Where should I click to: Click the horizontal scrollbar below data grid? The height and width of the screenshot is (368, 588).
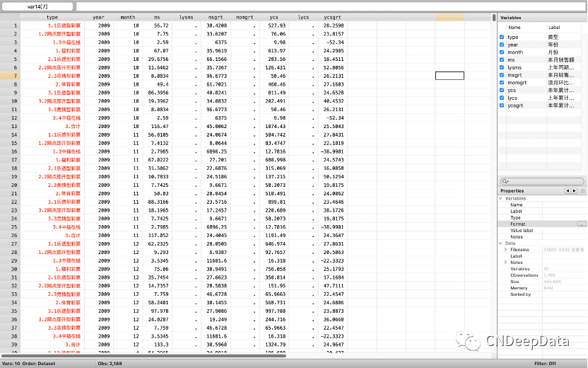pos(143,355)
